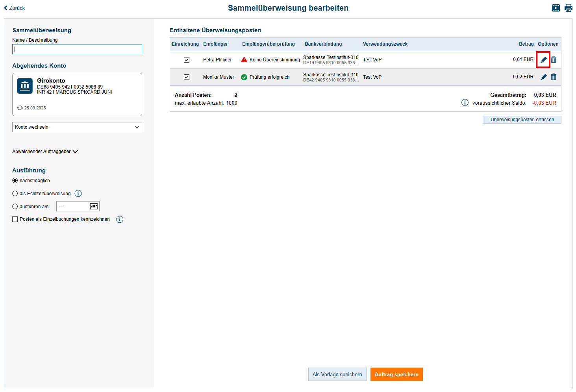
Task: Show info for Einzelbuchungen kennzeichnen option
Action: click(x=120, y=220)
